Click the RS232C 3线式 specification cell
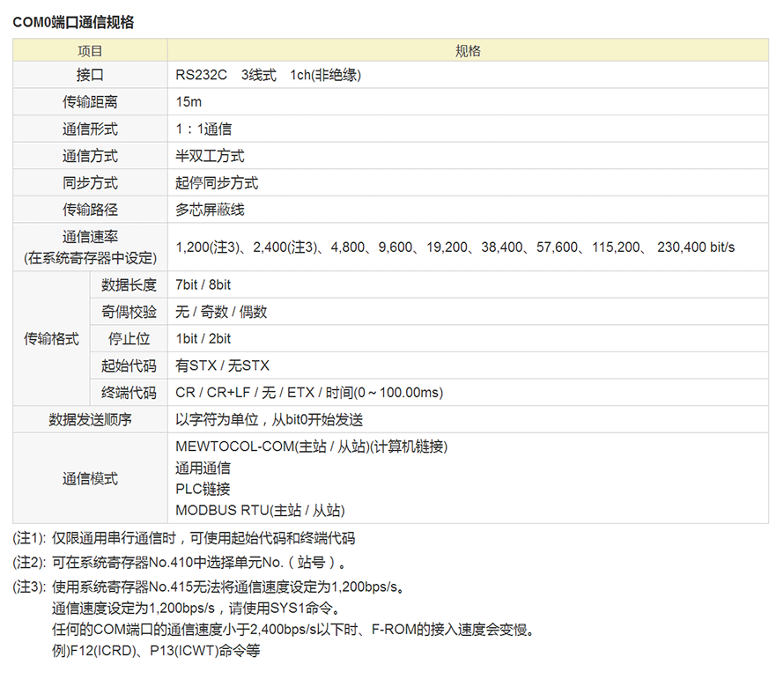The image size is (784, 679). click(268, 76)
